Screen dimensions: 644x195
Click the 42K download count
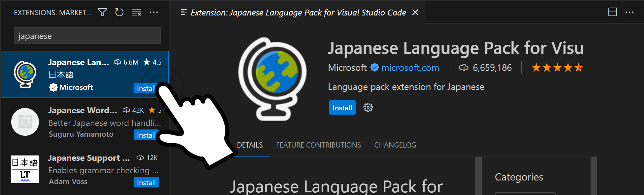tap(133, 110)
